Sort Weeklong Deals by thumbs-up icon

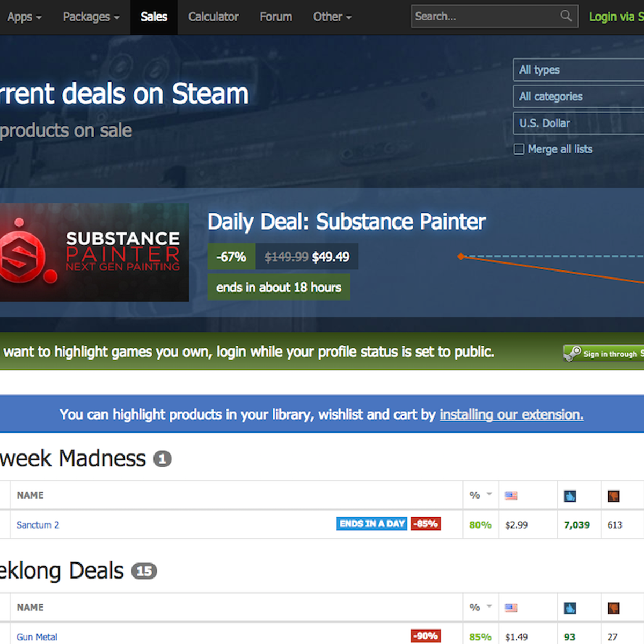point(570,608)
